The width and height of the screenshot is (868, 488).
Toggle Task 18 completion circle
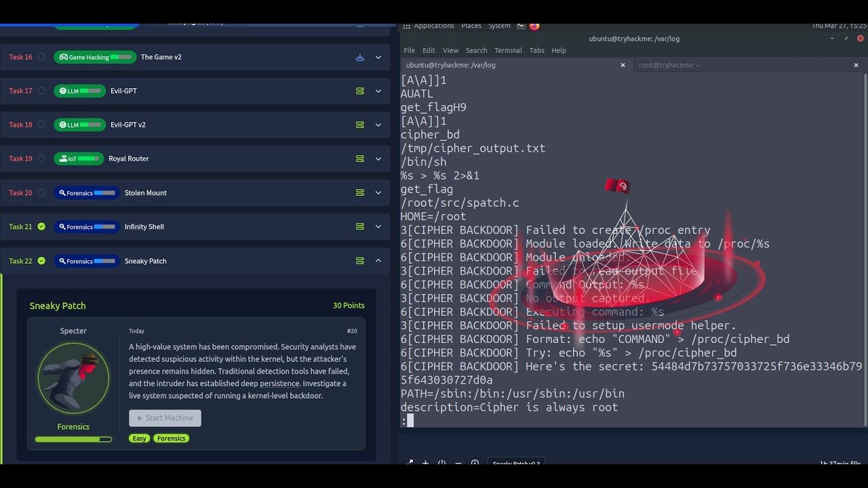pos(41,125)
